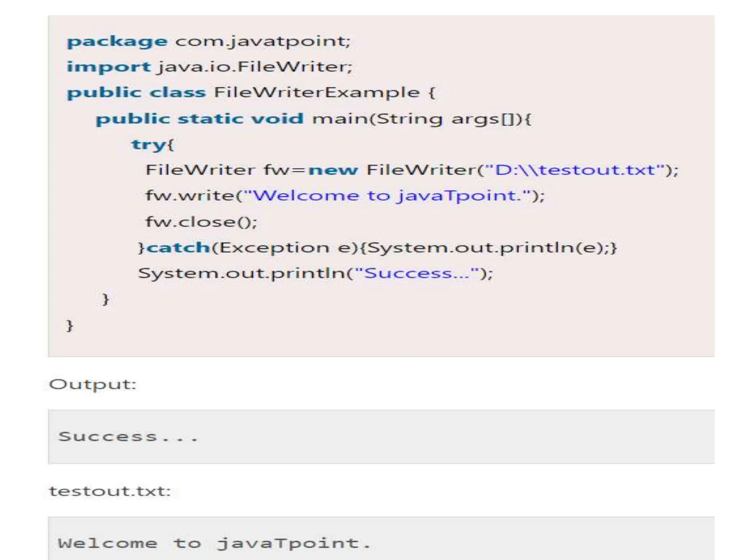Click the 'new' keyword in FileWriter line
Screen dimensions: 747x560
pyautogui.click(x=333, y=170)
